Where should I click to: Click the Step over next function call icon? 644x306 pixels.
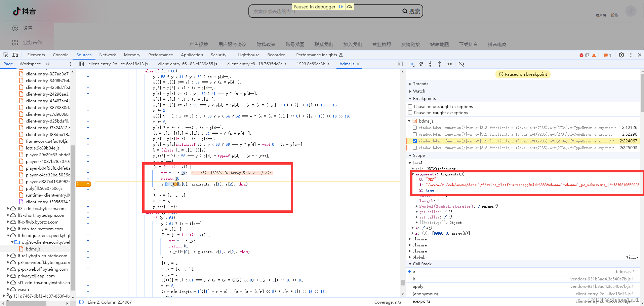421,64
